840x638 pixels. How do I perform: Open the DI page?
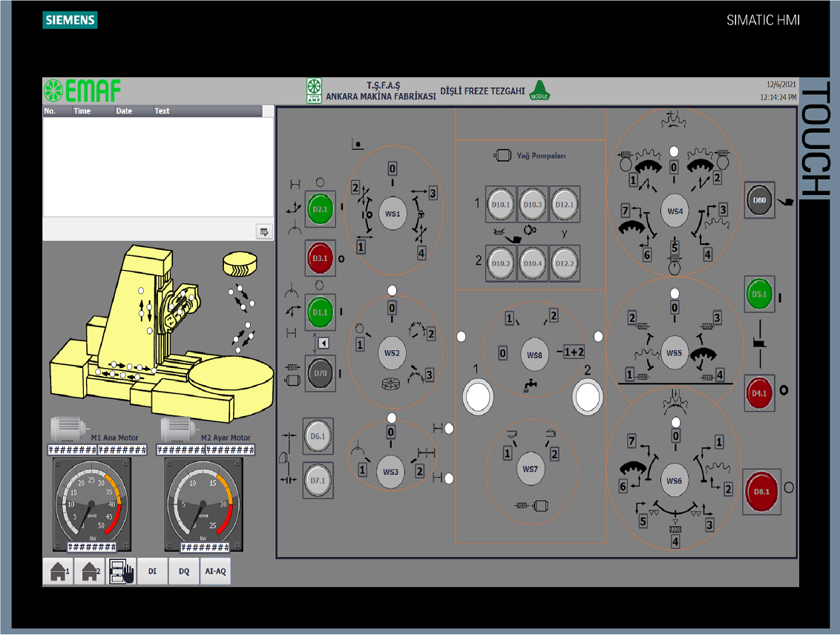152,571
